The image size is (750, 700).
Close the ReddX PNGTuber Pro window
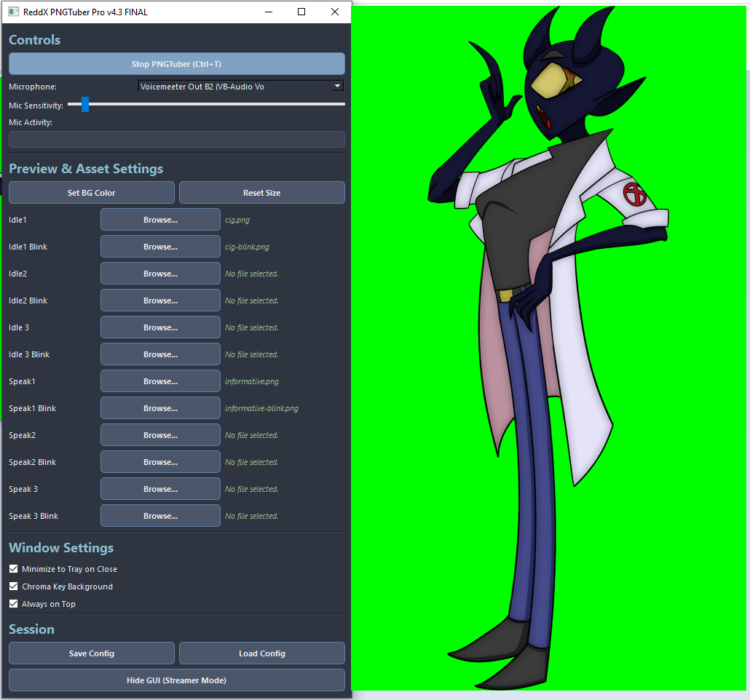(335, 12)
